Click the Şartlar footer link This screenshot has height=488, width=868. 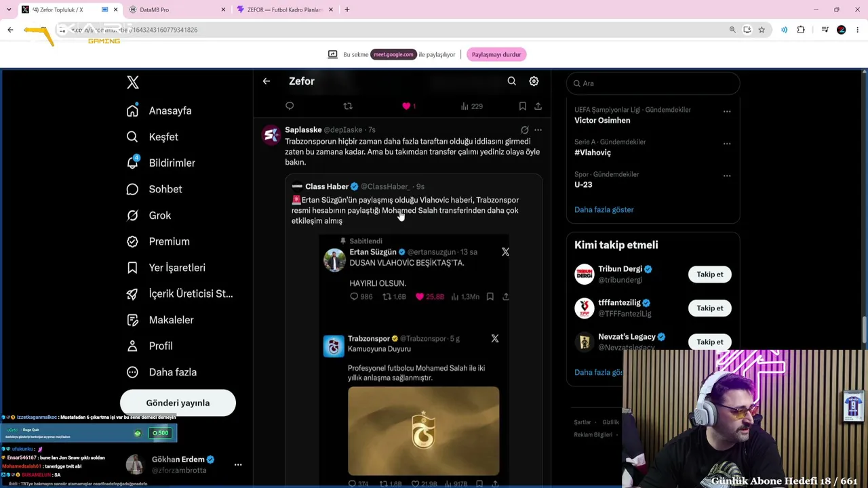coord(583,422)
